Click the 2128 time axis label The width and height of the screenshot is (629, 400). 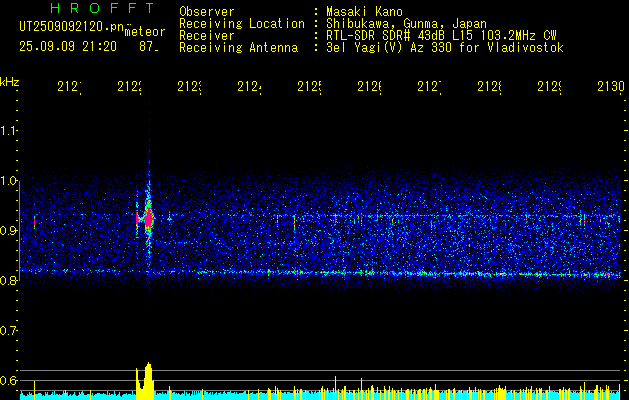489,86
